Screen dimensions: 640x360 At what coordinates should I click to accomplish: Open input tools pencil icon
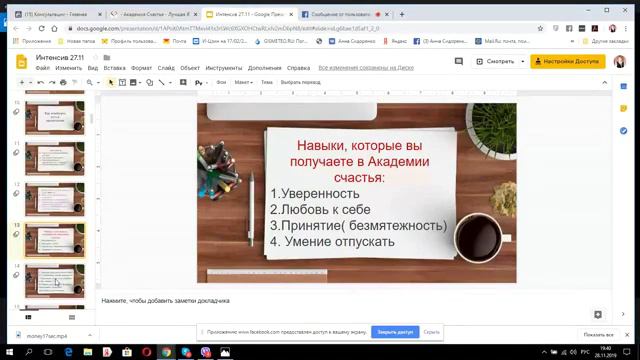click(198, 82)
